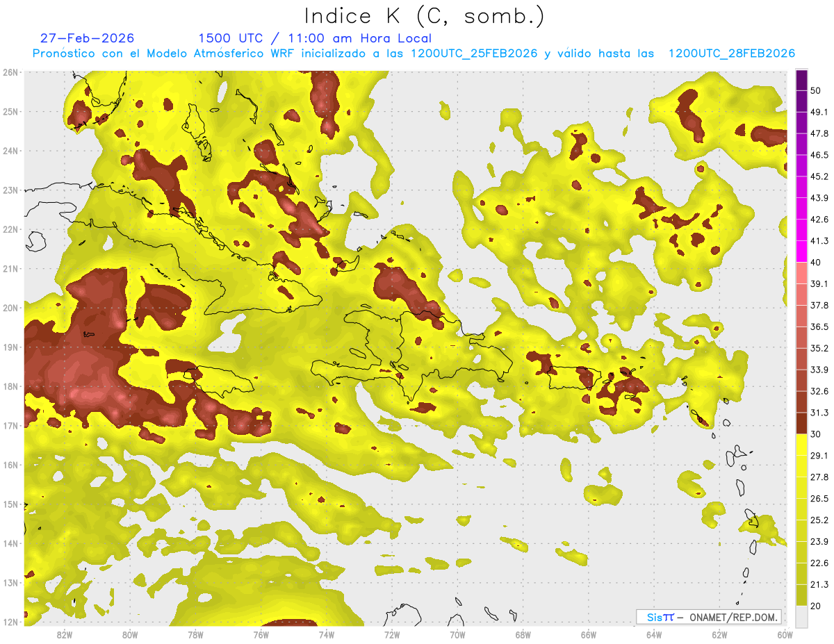Click the color bar value "27.8"
The width and height of the screenshot is (834, 644).
(819, 477)
